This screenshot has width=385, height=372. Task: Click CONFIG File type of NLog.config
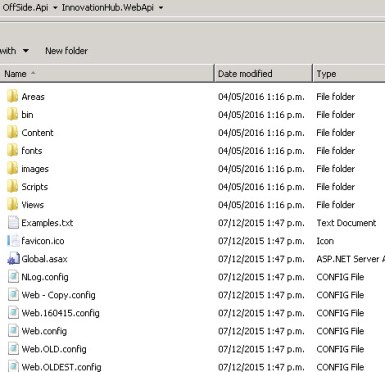point(340,277)
